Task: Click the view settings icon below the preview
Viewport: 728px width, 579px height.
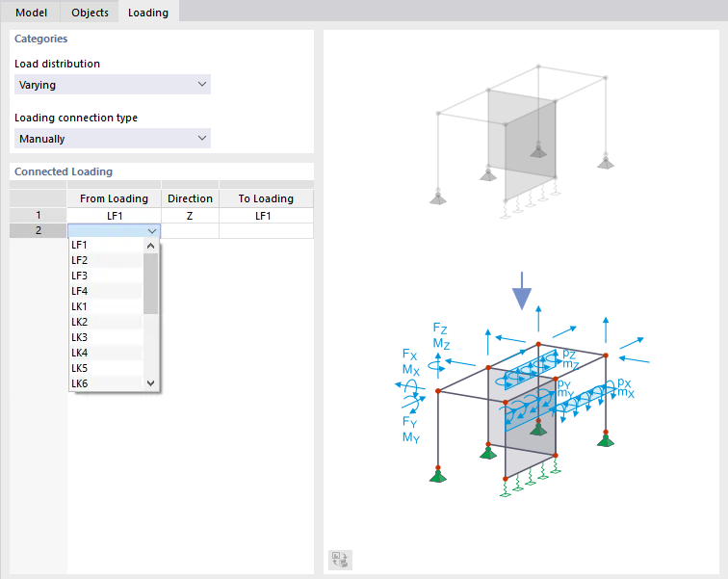Action: 340,560
